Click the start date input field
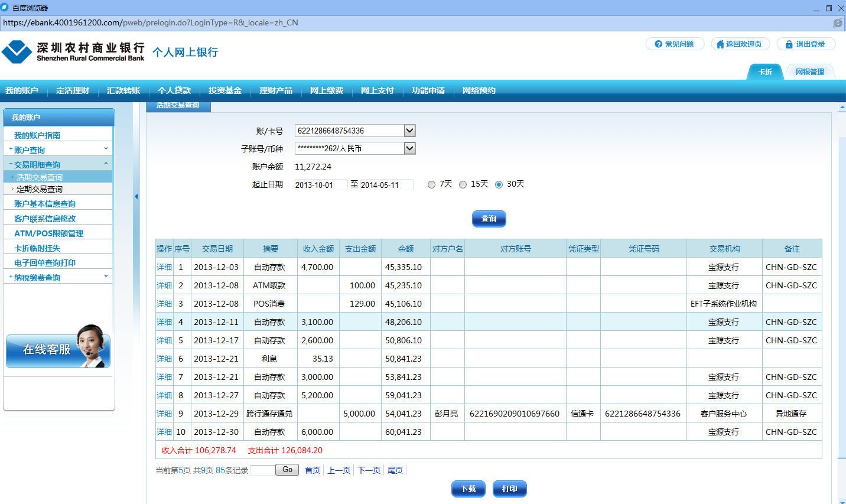 pyautogui.click(x=321, y=185)
